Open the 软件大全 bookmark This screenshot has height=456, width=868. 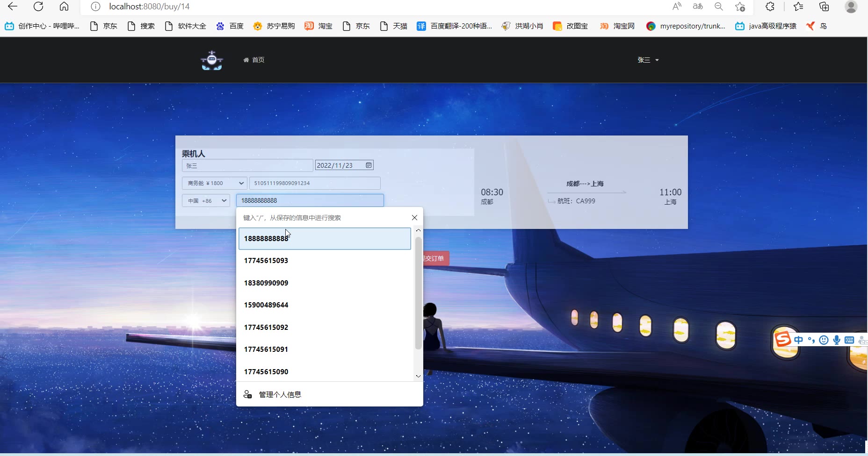pyautogui.click(x=186, y=26)
